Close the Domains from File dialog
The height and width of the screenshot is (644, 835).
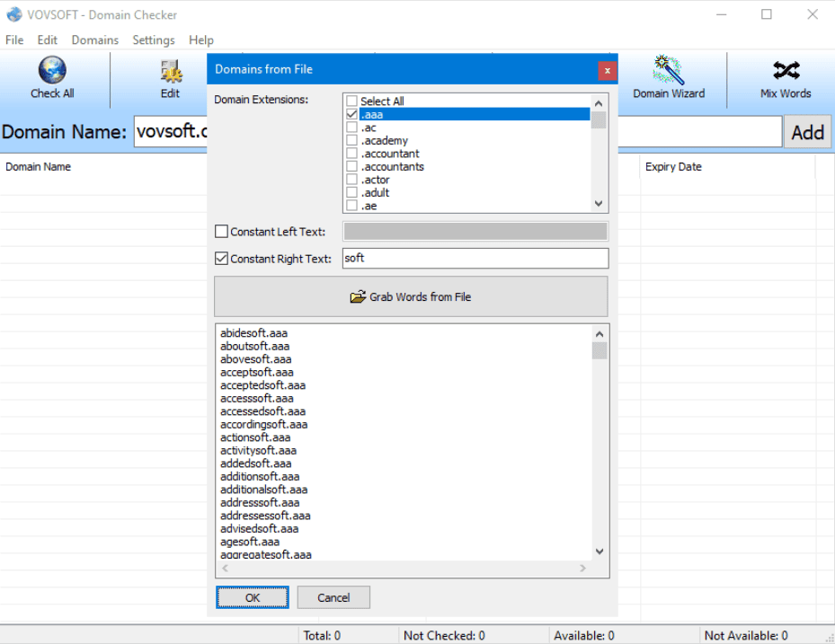click(x=607, y=70)
